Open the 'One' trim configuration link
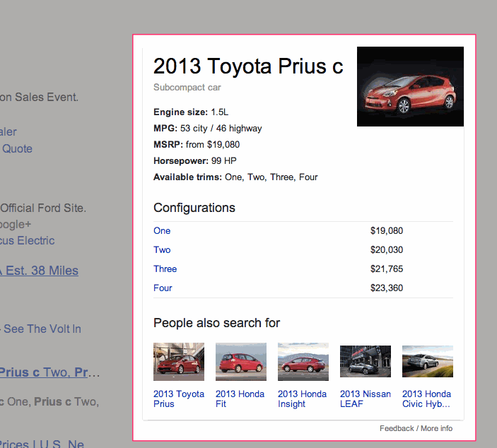This screenshot has width=497, height=448. pos(162,231)
